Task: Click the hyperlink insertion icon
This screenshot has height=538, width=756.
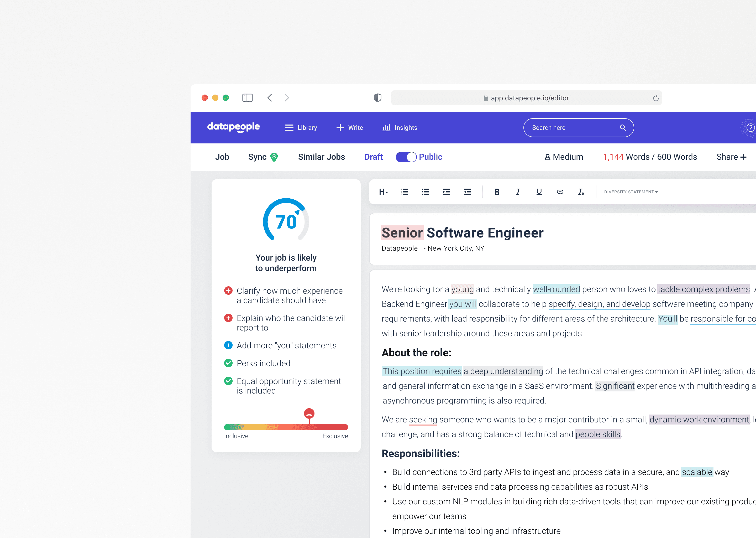Action: tap(559, 192)
